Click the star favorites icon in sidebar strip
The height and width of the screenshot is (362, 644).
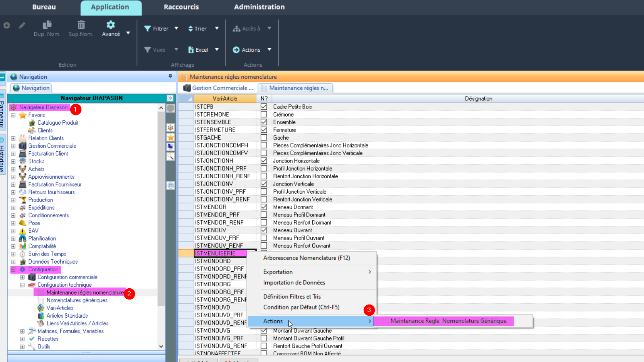170,137
